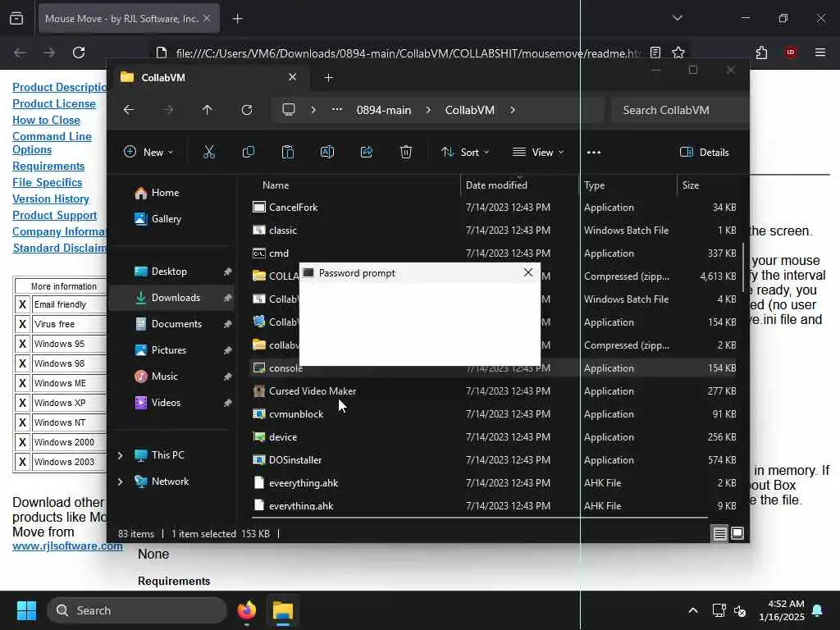Bookmark this page with the star icon
Screen dimensions: 840x630
[678, 52]
